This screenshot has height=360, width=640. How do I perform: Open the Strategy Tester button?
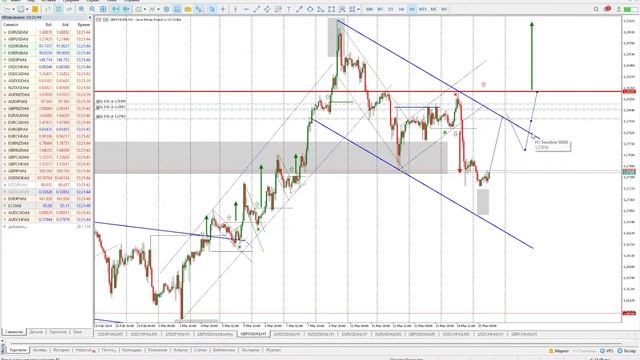point(627,351)
